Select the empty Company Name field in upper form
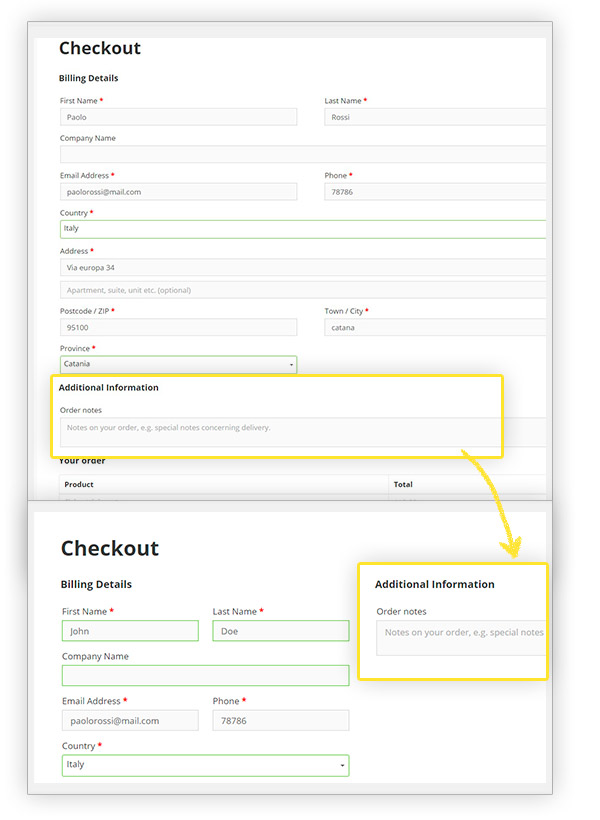Screen dimensions: 600x820 (300, 154)
